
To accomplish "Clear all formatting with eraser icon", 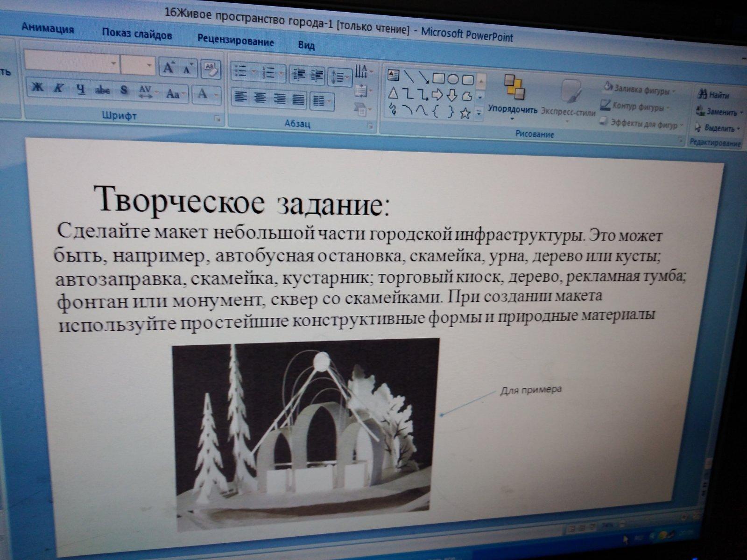I will pyautogui.click(x=211, y=70).
